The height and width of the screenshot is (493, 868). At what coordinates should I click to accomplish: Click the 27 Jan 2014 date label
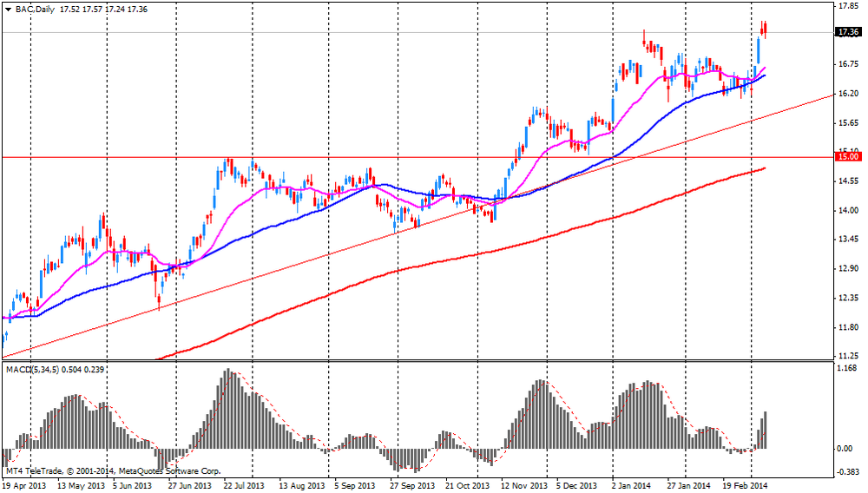point(688,486)
